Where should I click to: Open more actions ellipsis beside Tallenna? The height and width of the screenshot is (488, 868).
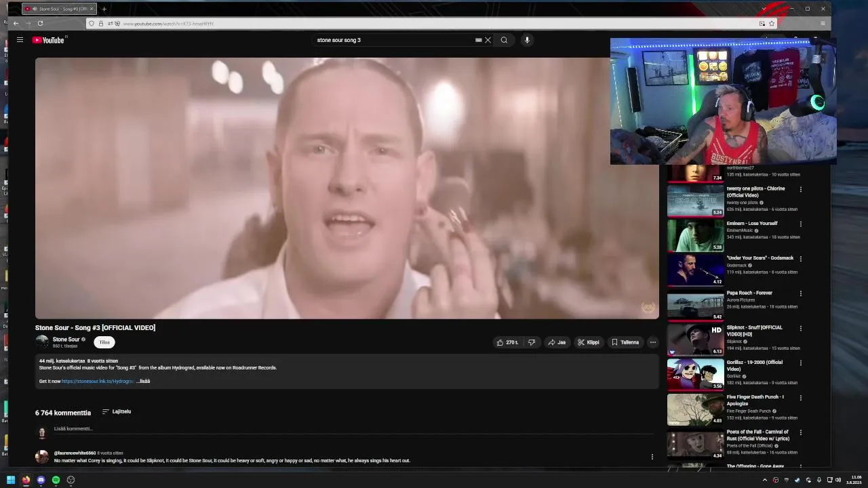(x=653, y=342)
